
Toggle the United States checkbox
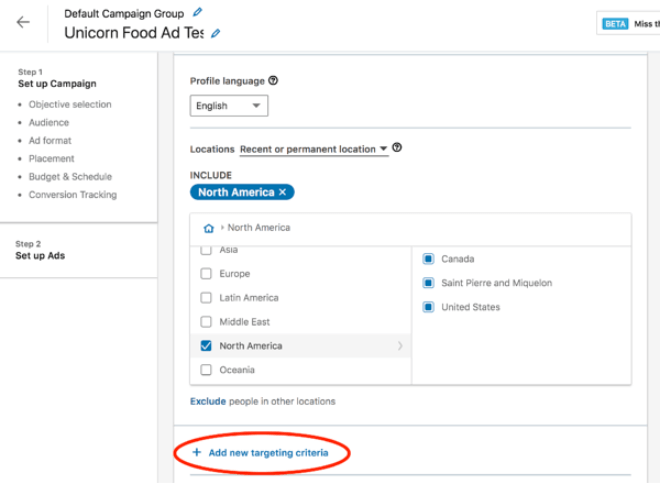click(428, 307)
